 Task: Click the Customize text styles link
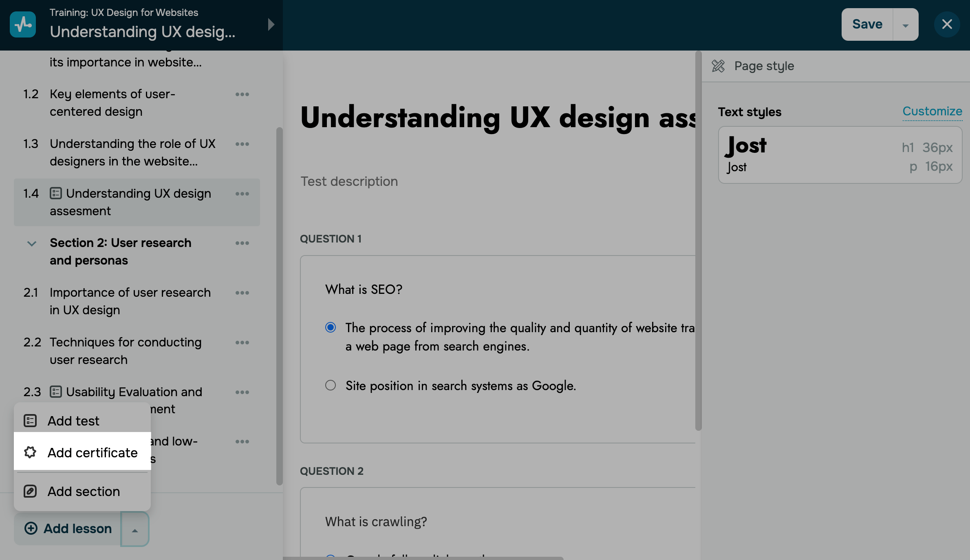[x=932, y=111]
